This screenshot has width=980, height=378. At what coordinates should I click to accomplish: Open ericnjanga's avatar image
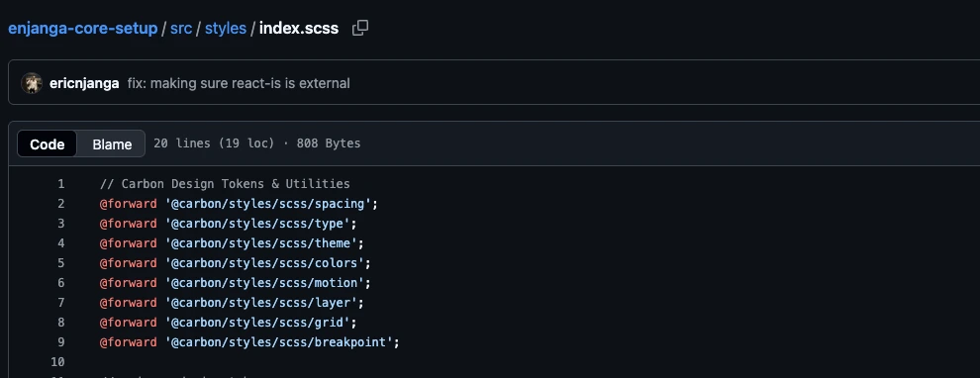click(x=32, y=83)
